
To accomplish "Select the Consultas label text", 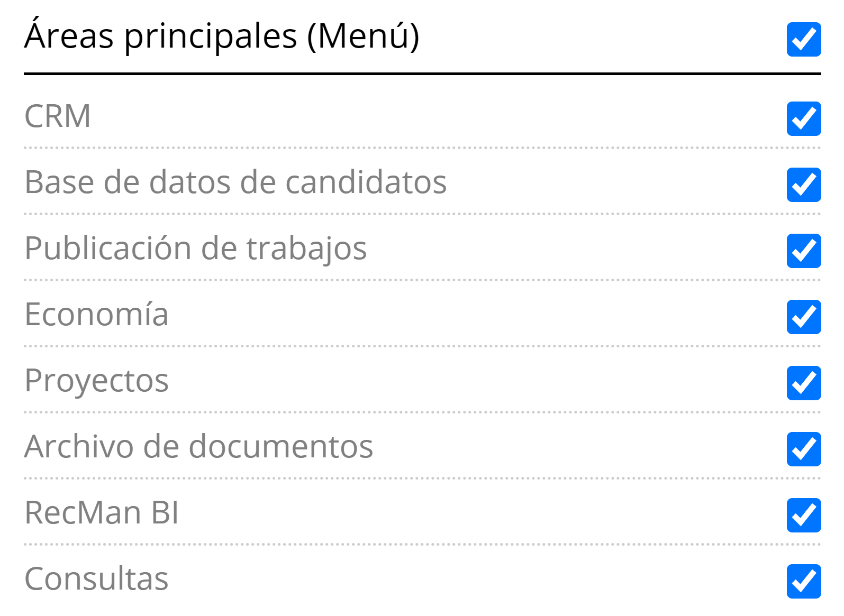I will pyautogui.click(x=96, y=578).
